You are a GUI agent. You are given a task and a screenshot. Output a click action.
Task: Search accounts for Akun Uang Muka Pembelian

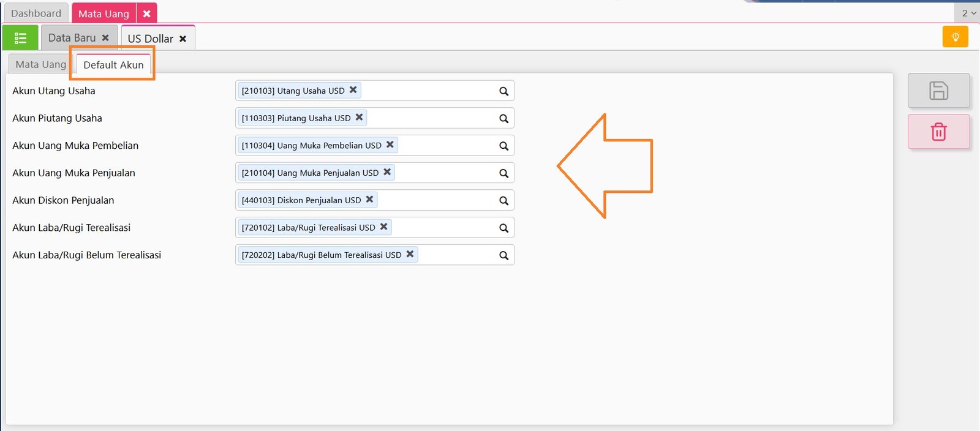tap(503, 146)
